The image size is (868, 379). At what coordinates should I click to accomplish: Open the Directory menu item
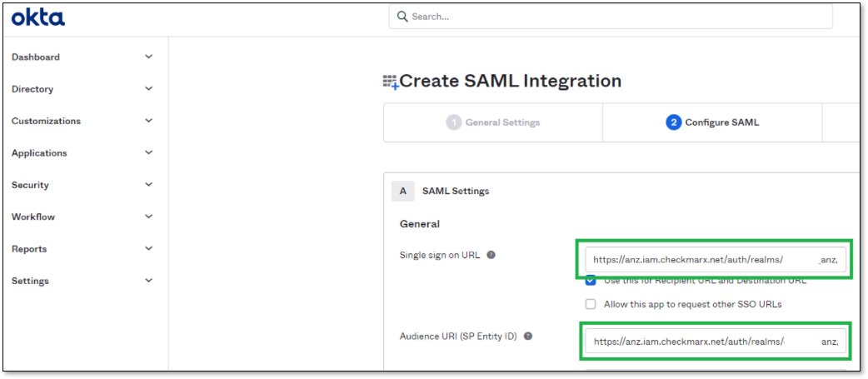(x=32, y=89)
